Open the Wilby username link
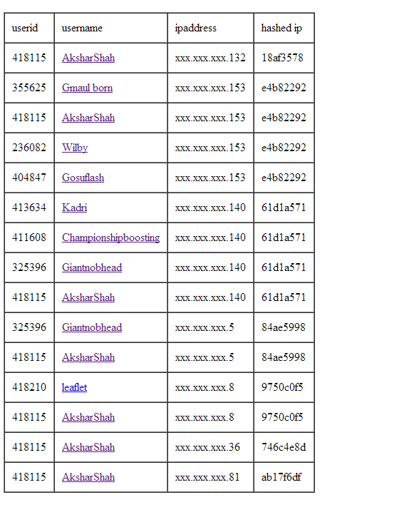The width and height of the screenshot is (399, 532). point(75,148)
